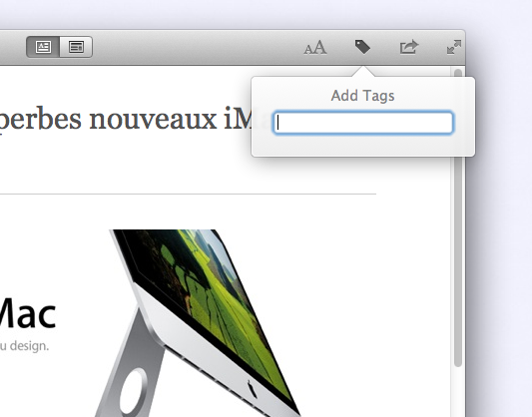The width and height of the screenshot is (532, 417).
Task: Open the AA font size options
Action: (315, 48)
